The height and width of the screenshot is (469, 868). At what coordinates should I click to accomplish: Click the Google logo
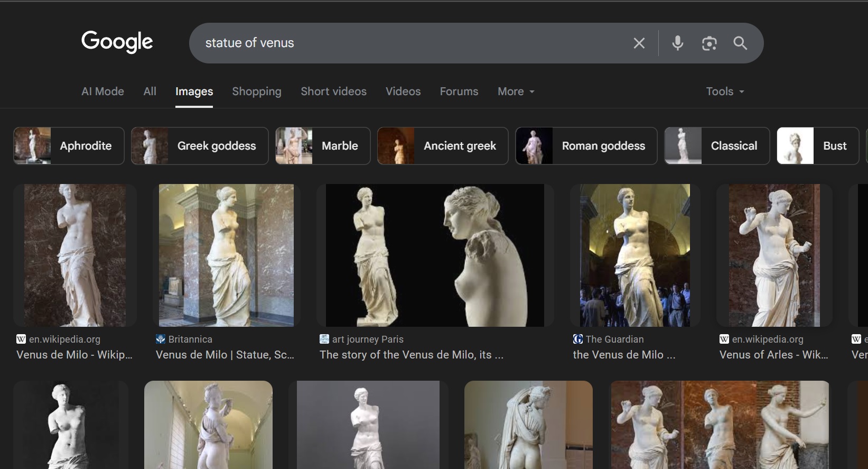point(117,42)
